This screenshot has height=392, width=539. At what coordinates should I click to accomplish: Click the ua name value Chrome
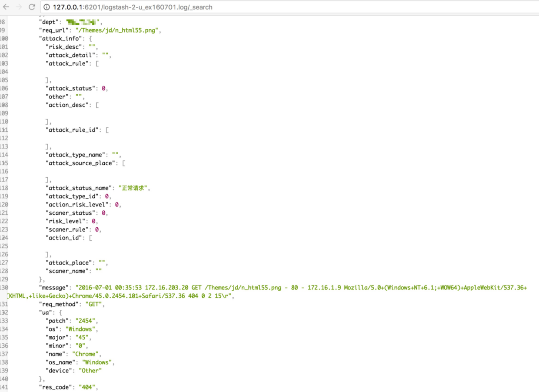(x=86, y=354)
